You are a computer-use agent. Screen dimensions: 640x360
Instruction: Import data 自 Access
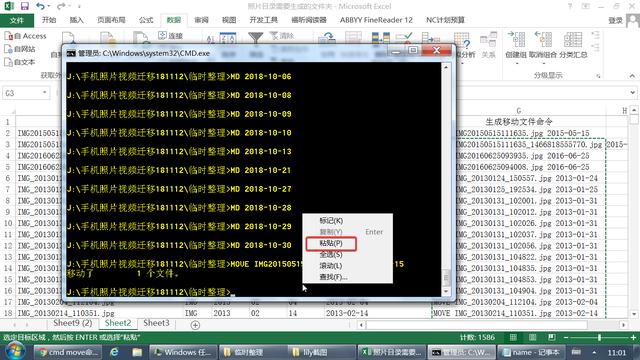25,36
